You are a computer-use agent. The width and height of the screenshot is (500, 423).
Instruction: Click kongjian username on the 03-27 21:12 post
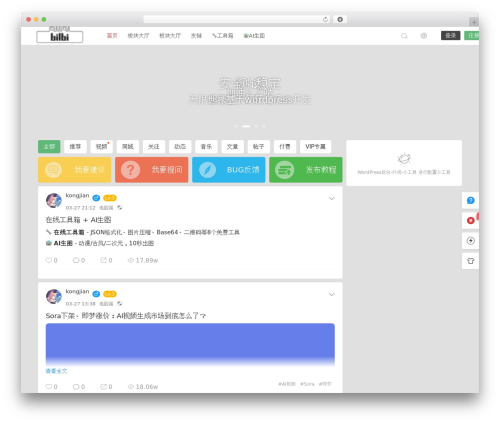pyautogui.click(x=77, y=195)
